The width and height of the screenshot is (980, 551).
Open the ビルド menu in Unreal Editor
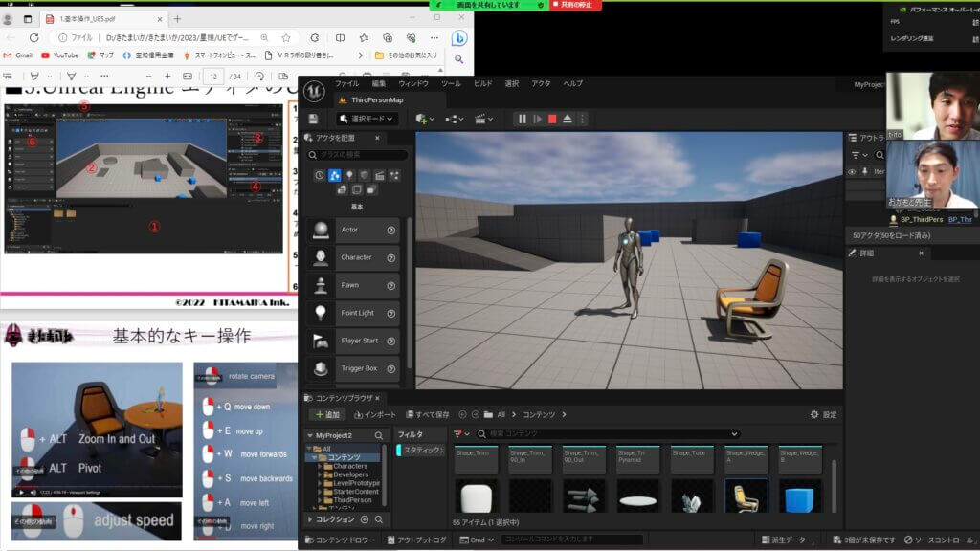pos(482,84)
